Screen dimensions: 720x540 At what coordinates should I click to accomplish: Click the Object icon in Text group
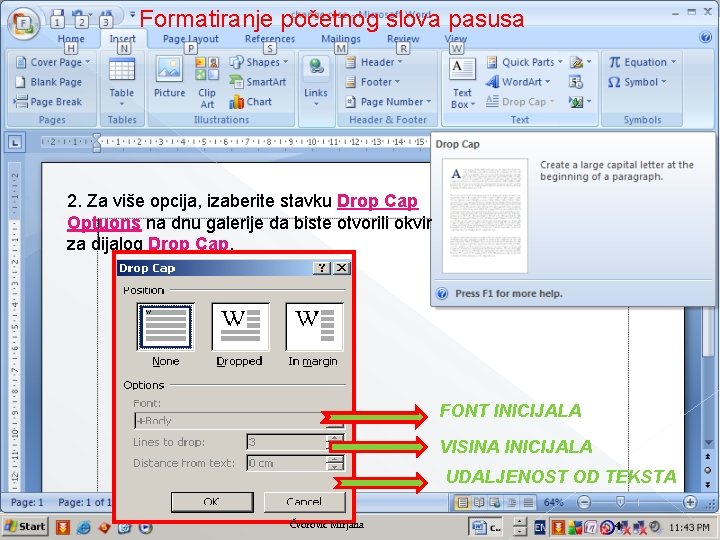(580, 101)
